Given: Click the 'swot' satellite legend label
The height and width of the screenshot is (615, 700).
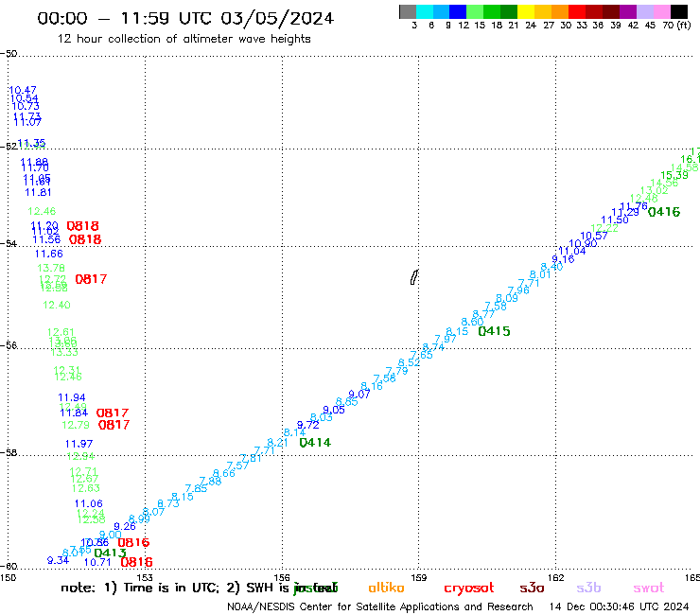Looking at the screenshot, I should (x=649, y=588).
